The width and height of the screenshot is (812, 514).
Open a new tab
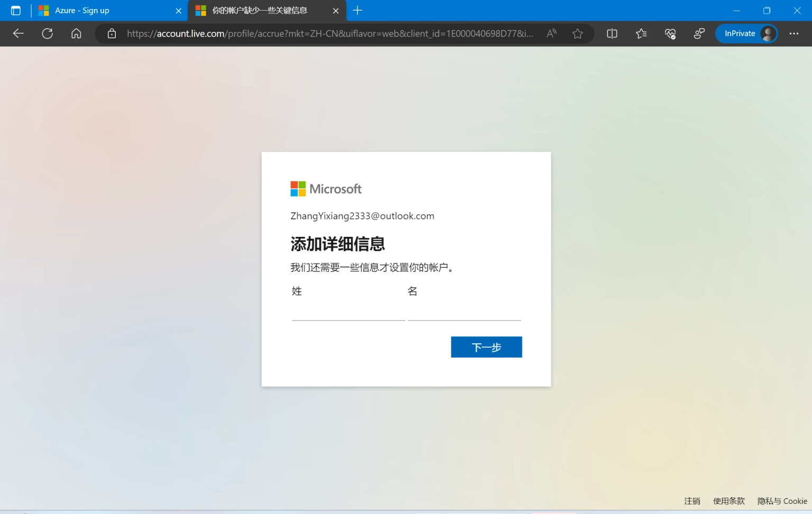pyautogui.click(x=357, y=11)
